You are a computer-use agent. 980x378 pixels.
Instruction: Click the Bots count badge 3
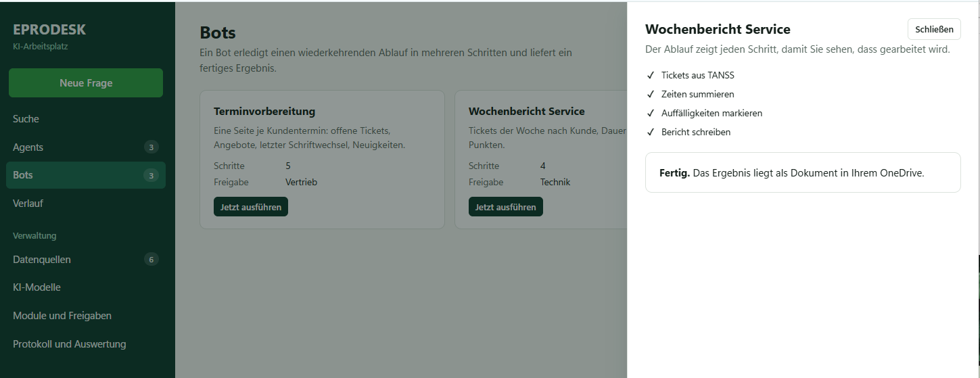tap(151, 176)
